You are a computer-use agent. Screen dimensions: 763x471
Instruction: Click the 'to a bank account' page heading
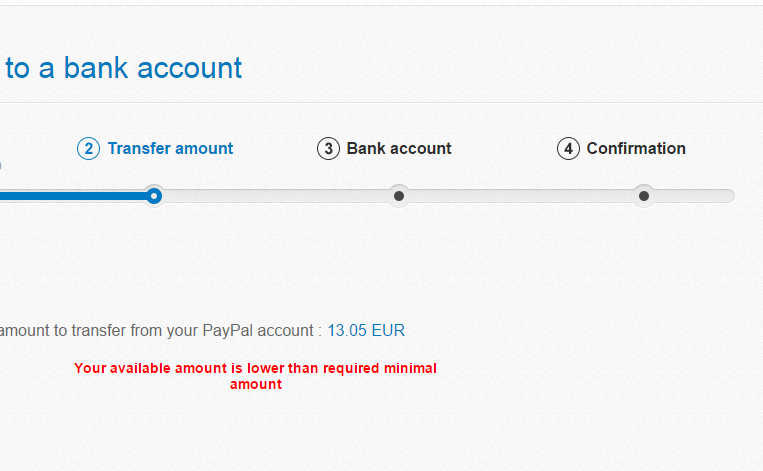[124, 68]
